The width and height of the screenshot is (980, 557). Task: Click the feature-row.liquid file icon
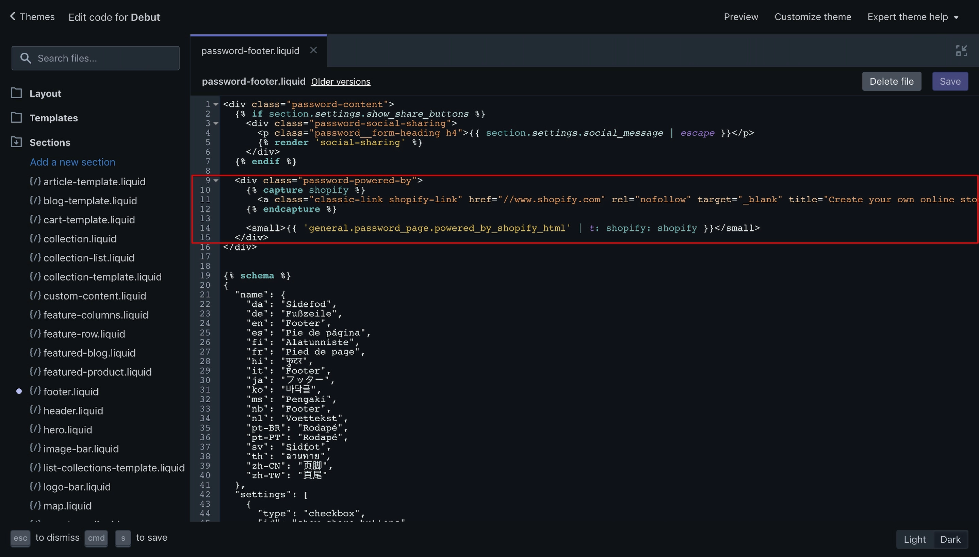(35, 334)
